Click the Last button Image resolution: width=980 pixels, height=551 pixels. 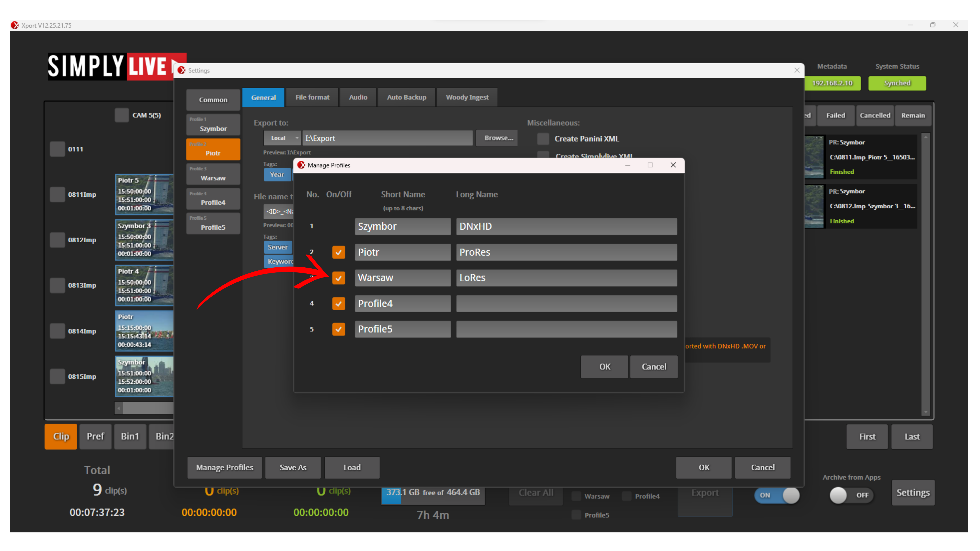point(912,436)
